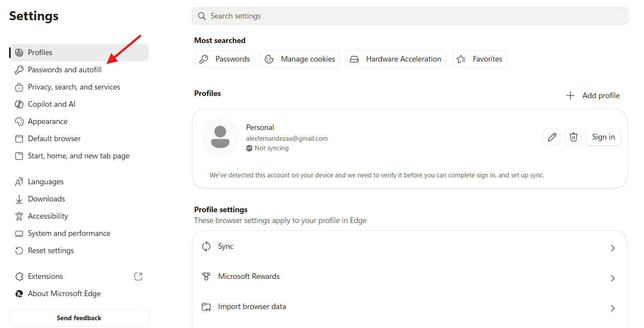Click the Accessibility figure icon
Viewport: 644px width, 328px height.
click(19, 216)
